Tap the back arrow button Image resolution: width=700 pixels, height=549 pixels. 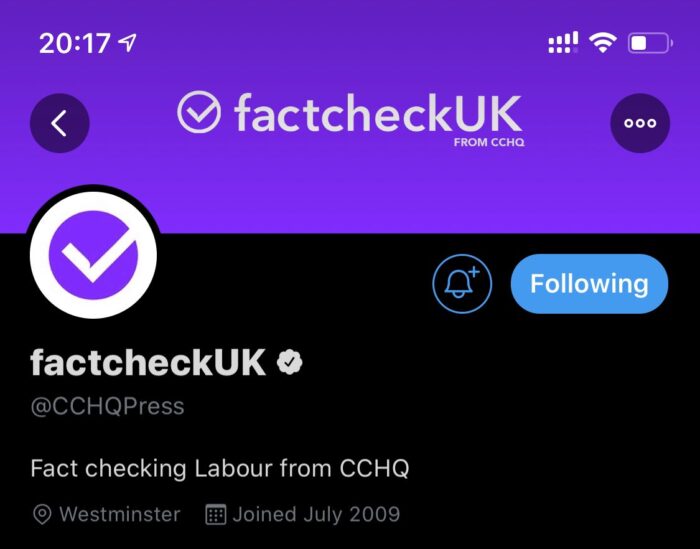(x=59, y=123)
